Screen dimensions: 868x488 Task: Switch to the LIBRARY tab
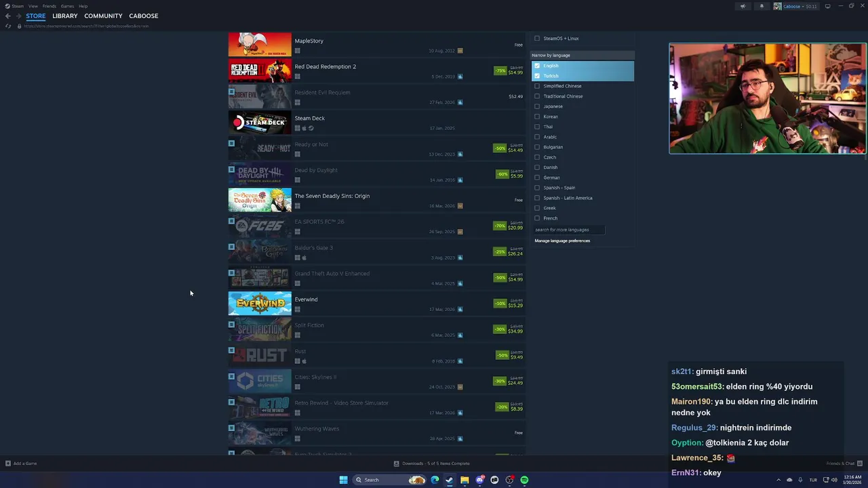coord(65,16)
